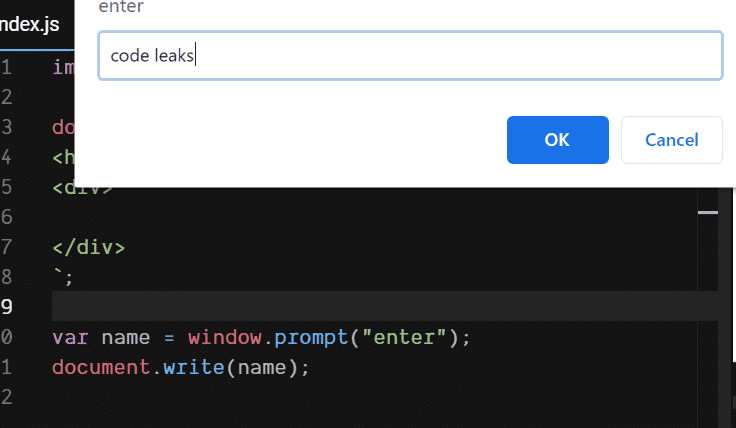Place cursor on the "write" method name

tap(194, 367)
